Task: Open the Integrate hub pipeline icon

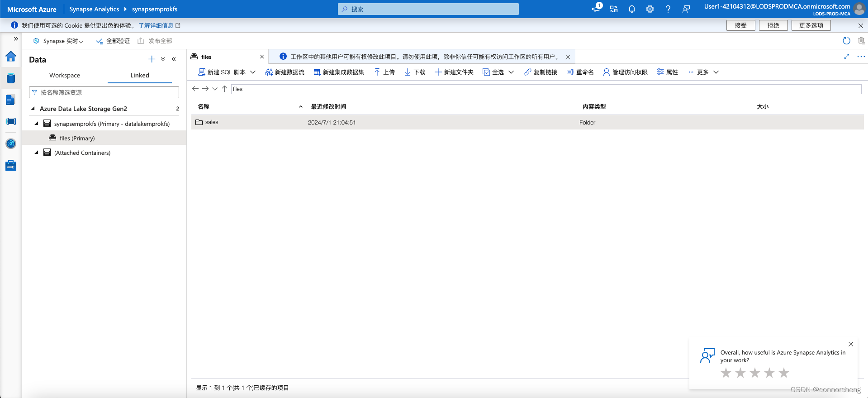Action: [x=11, y=121]
